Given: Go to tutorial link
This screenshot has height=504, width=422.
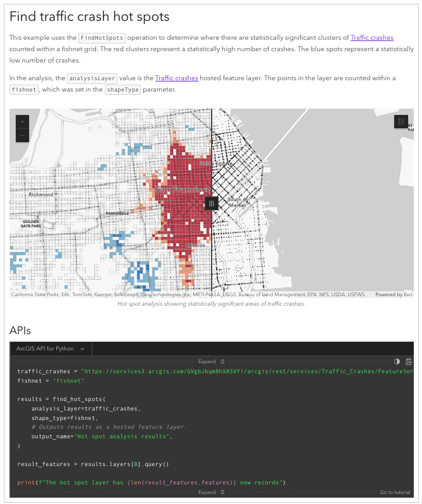Looking at the screenshot, I should [395, 492].
